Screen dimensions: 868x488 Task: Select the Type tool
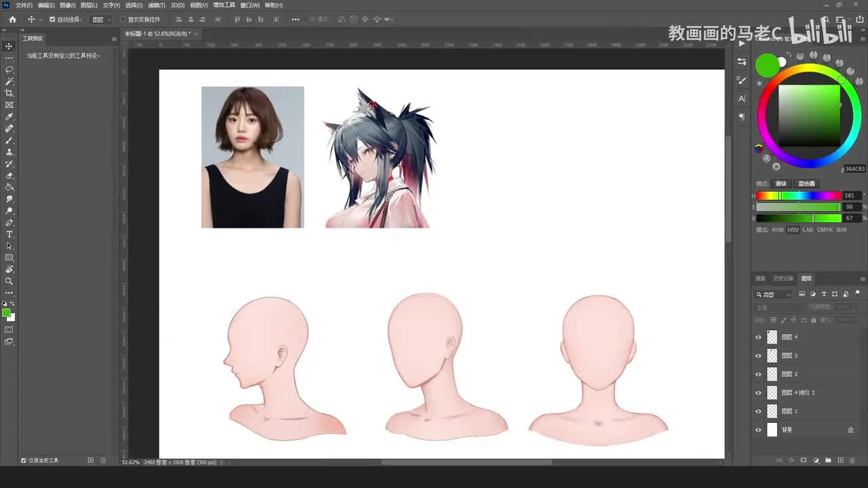coord(9,235)
